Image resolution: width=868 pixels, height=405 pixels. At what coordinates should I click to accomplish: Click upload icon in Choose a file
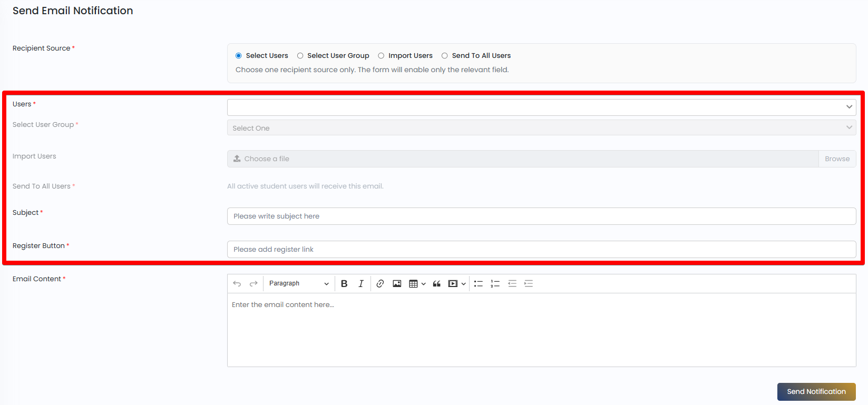237,159
